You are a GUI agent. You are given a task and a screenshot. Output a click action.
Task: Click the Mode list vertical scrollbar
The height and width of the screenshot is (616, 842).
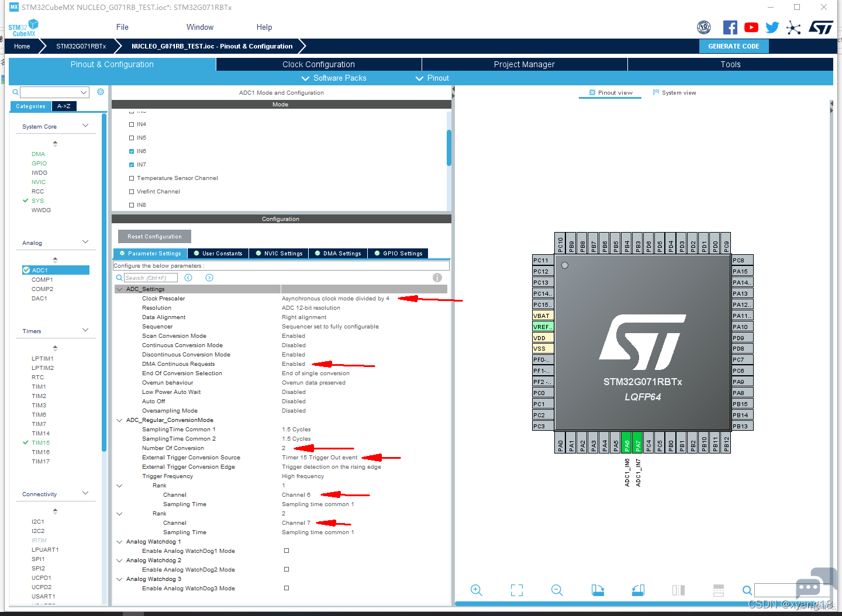[449, 148]
